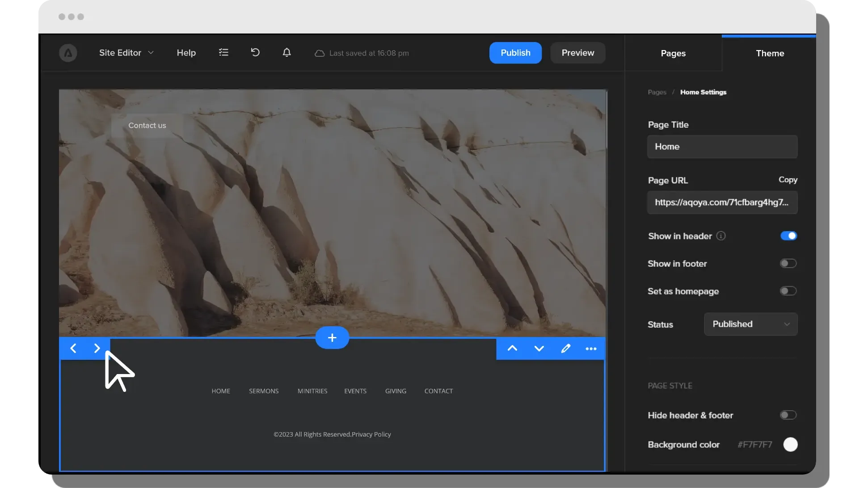Click the checklist icon in top toolbar
Image resolution: width=868 pixels, height=488 pixels.
coord(223,53)
